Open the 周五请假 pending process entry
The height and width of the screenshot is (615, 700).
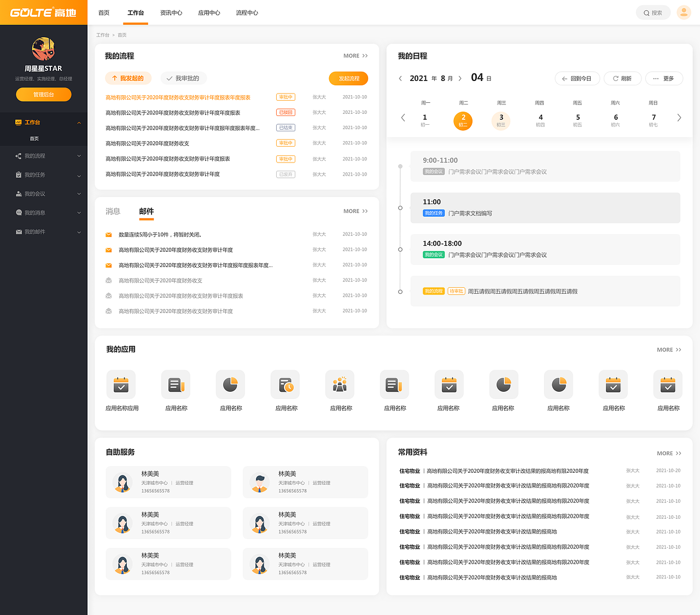coord(545,291)
